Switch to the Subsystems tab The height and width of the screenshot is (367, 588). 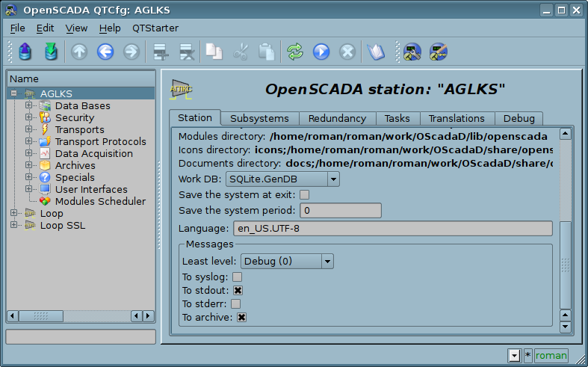[x=260, y=118]
